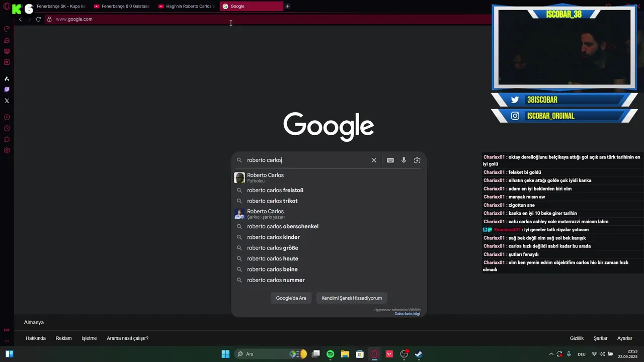This screenshot has width=644, height=362.
Task: Click the Opera GX taskbar icon
Action: click(374, 354)
